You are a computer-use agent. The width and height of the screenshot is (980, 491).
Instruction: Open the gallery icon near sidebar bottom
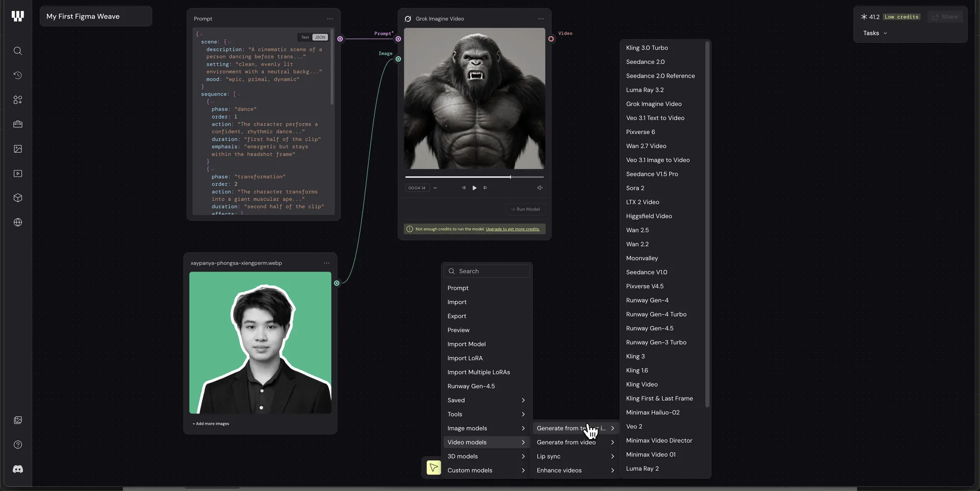pos(18,420)
